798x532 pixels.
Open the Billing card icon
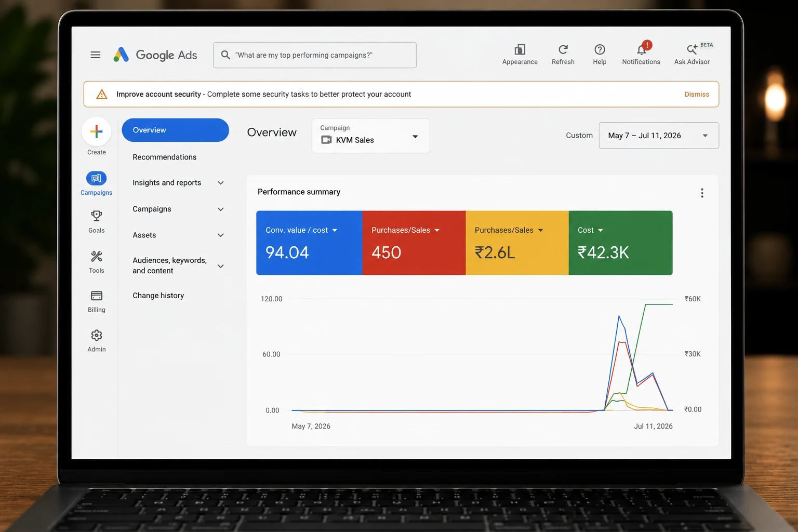(97, 296)
